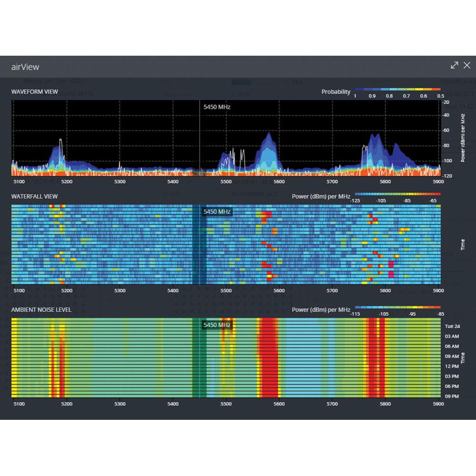This screenshot has width=476, height=476.
Task: Click the AMBIENT NOISE LEVEL heading
Action: (41, 310)
